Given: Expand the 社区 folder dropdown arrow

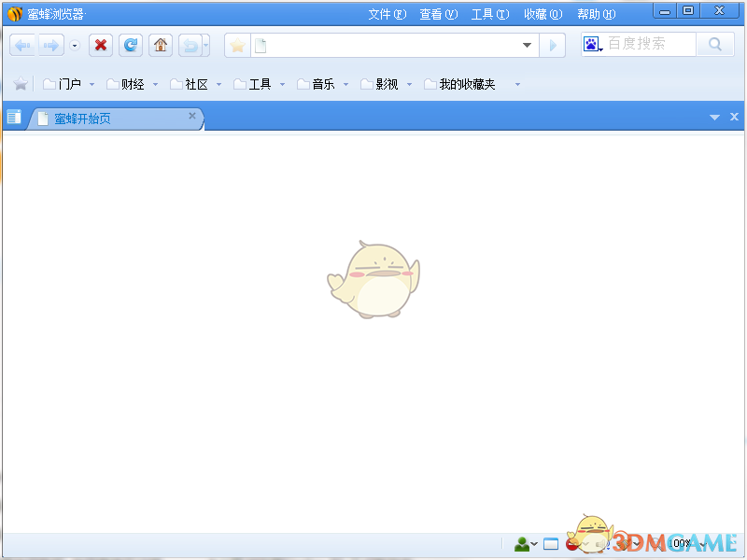Looking at the screenshot, I should [219, 85].
